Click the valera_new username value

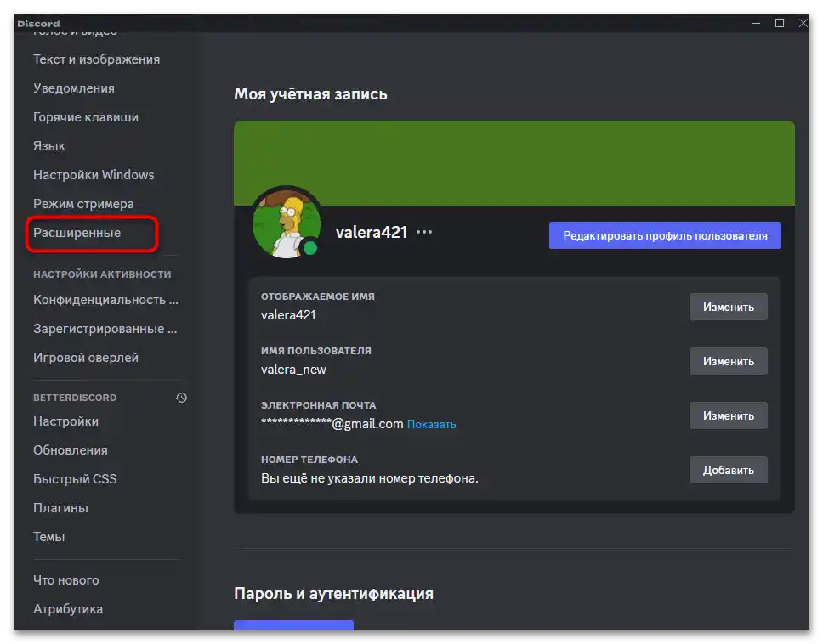coord(293,370)
